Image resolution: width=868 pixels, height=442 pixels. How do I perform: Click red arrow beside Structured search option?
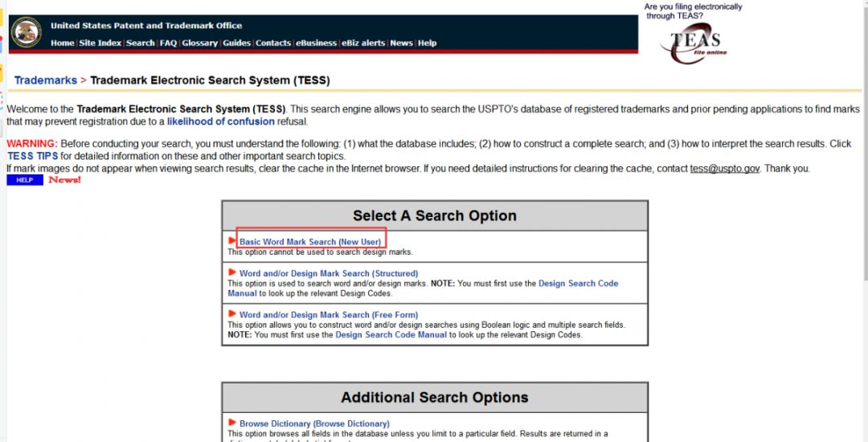[x=232, y=272]
